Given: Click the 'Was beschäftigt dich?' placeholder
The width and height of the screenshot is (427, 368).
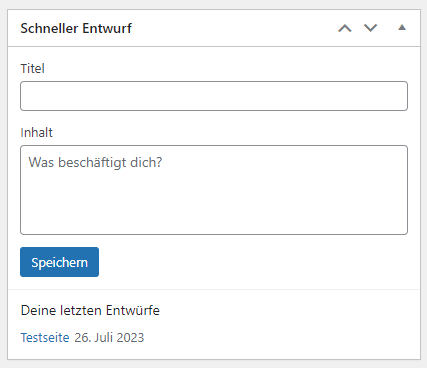Looking at the screenshot, I should click(x=95, y=163).
